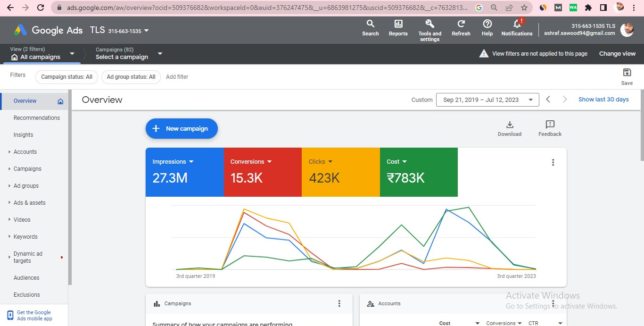Viewport: 644px width, 326px height.
Task: Open the Impressions metric dropdown
Action: 173,161
